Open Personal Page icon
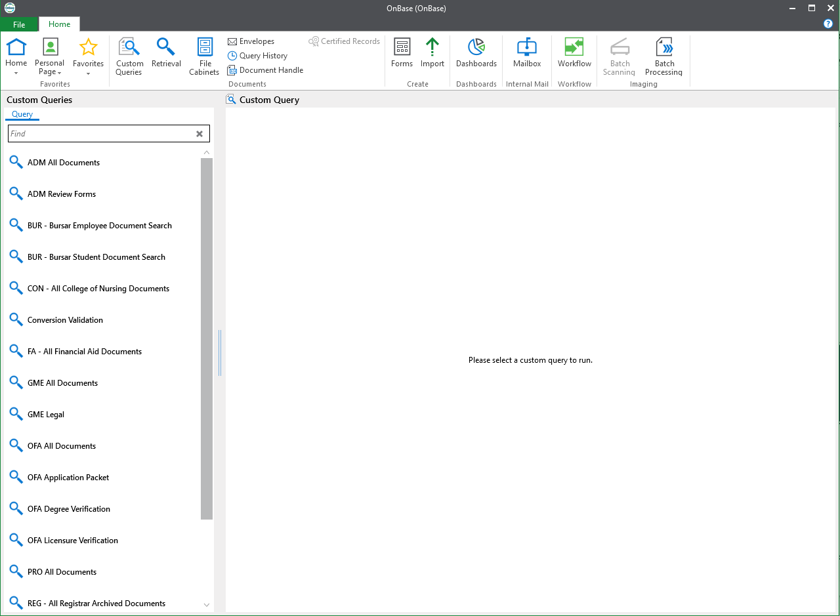 point(50,47)
